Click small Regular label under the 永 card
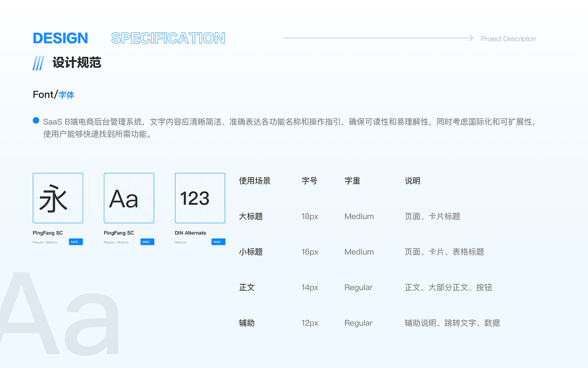Screen dimensions: 588x368 (38, 242)
